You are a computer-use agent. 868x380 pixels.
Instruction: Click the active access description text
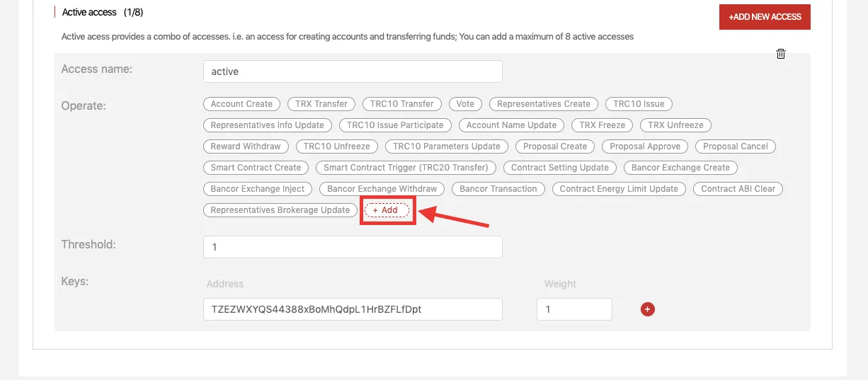348,36
